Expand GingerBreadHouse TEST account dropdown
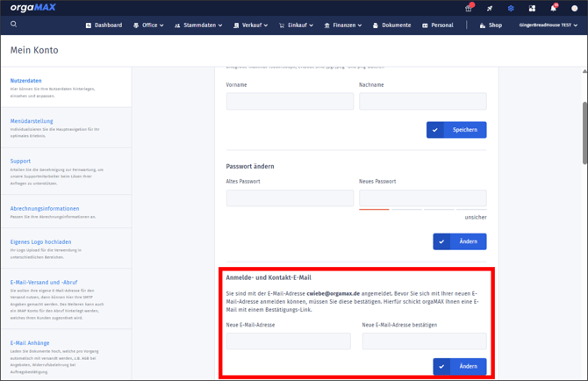588x381 pixels. (x=548, y=25)
